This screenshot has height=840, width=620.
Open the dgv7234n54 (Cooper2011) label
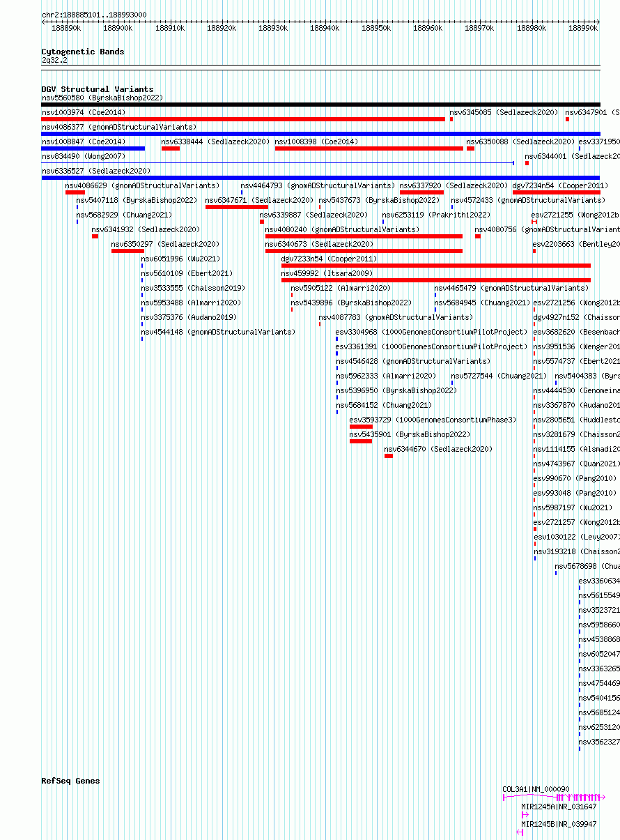560,185
